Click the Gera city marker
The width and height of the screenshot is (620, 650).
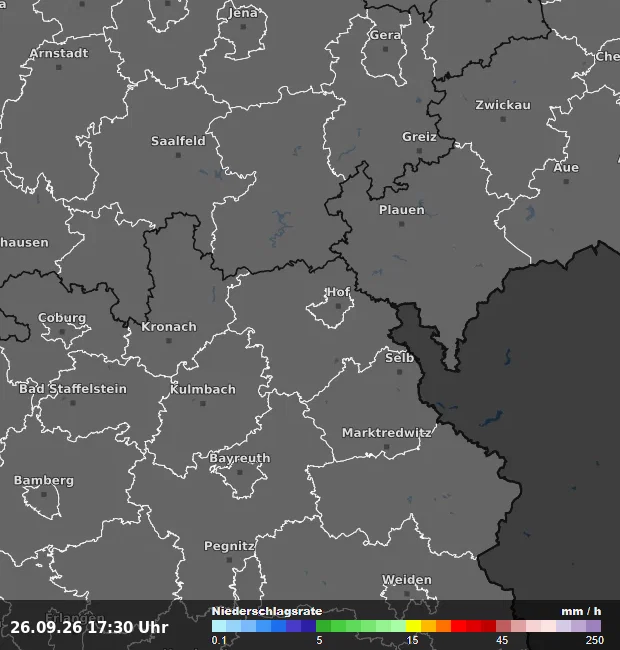pyautogui.click(x=385, y=49)
